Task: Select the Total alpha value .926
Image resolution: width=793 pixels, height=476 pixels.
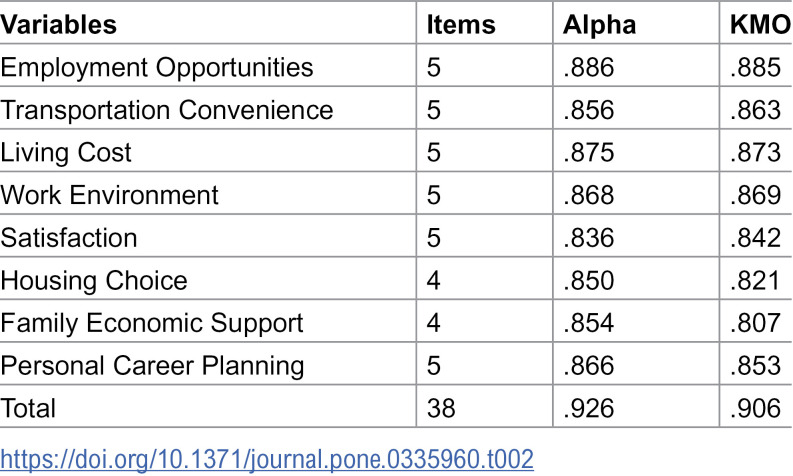Action: click(x=589, y=408)
